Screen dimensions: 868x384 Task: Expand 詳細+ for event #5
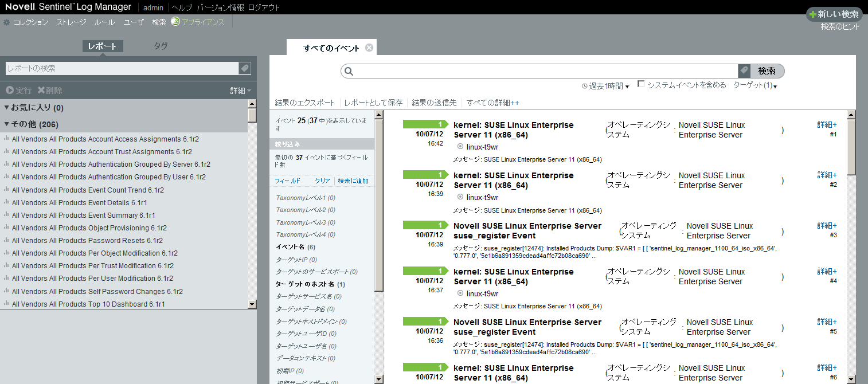pyautogui.click(x=827, y=322)
